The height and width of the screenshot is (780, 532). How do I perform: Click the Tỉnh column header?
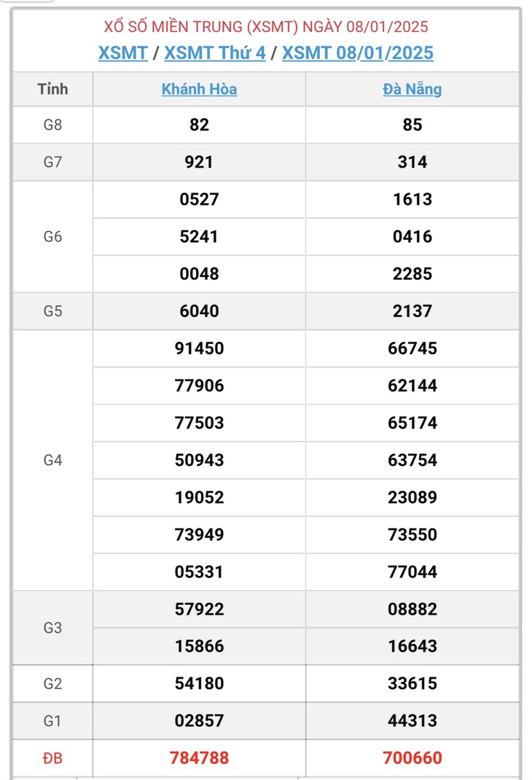click(52, 89)
